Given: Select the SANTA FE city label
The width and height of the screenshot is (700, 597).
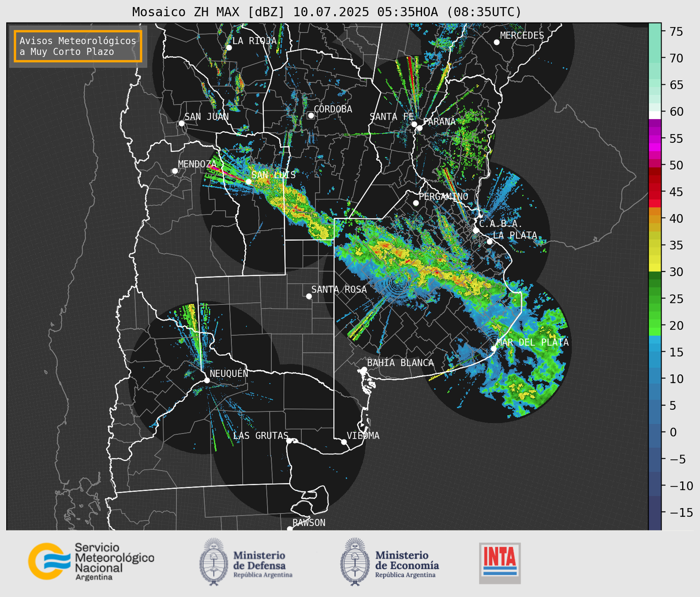Looking at the screenshot, I should point(392,117).
